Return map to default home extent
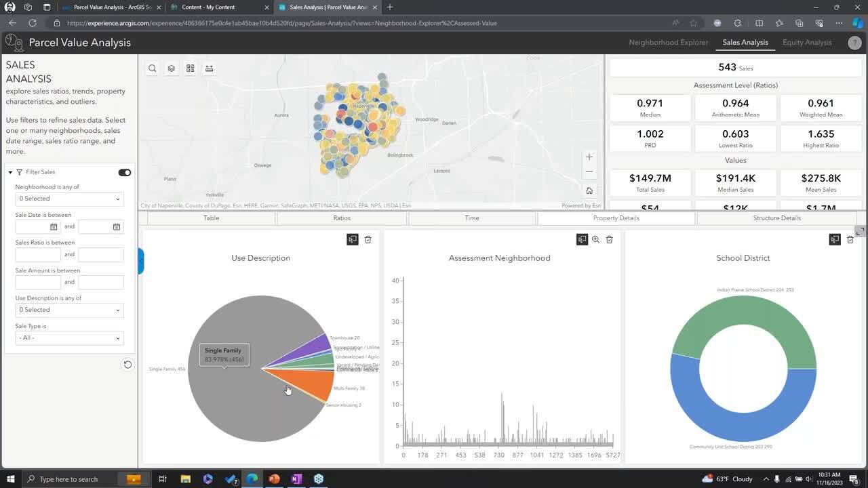This screenshot has width=868, height=488. point(589,190)
